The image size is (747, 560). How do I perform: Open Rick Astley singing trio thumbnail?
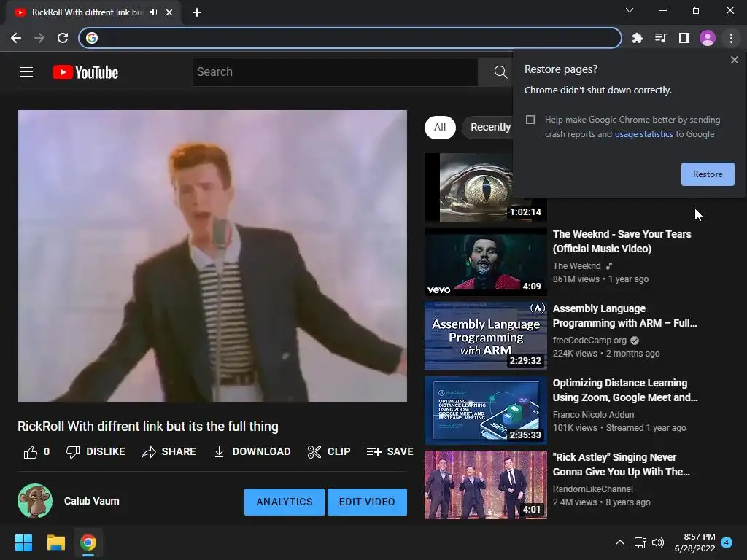click(x=485, y=485)
